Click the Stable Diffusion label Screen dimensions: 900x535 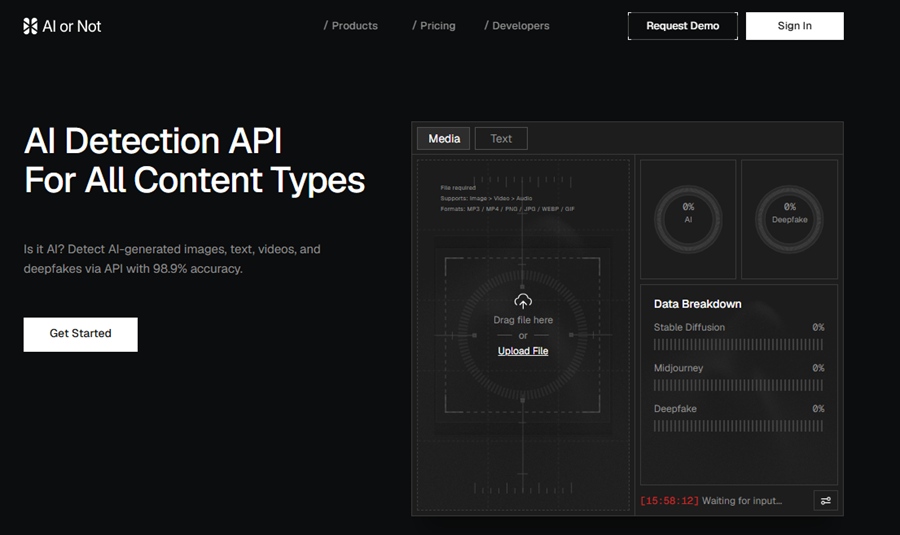coord(689,327)
